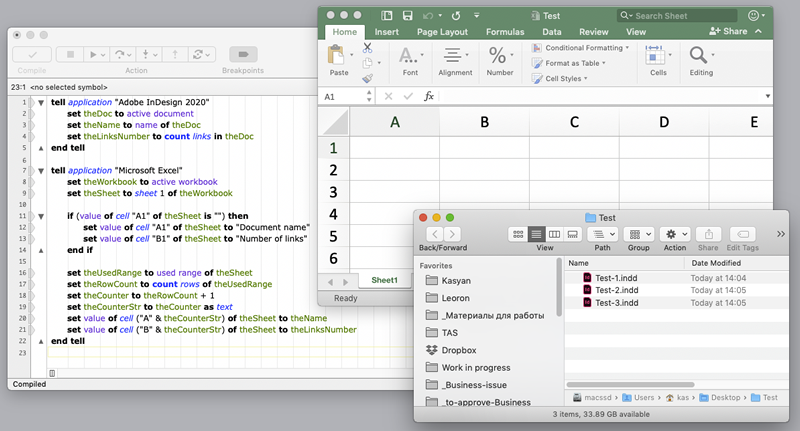Open the Number format percent icon
Screen dimensions: 800x431
[497, 55]
